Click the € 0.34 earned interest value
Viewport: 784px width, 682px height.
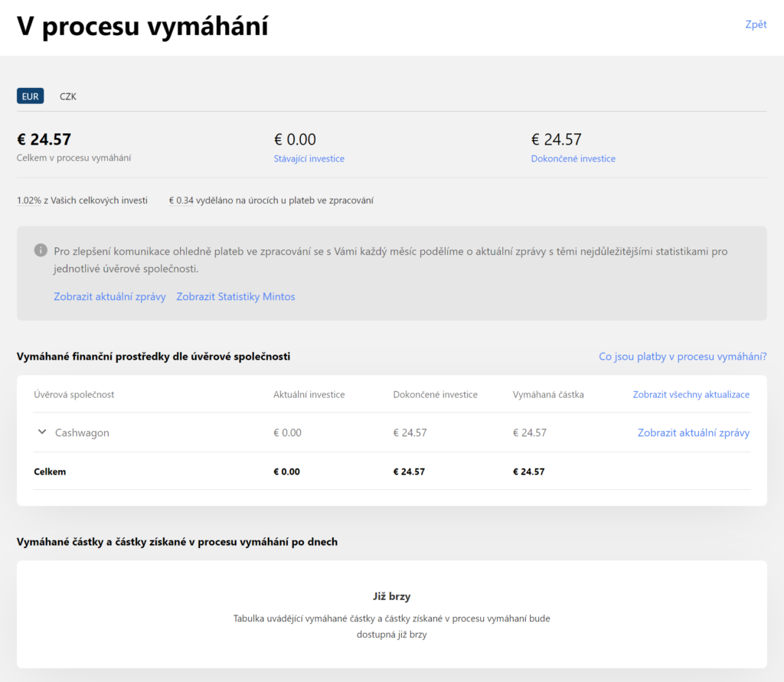coord(181,201)
